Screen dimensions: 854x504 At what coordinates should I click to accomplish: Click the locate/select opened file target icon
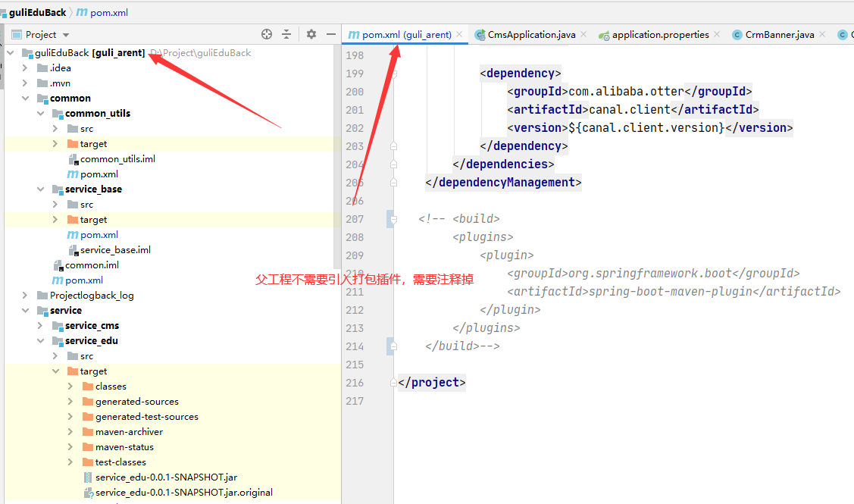tap(266, 34)
